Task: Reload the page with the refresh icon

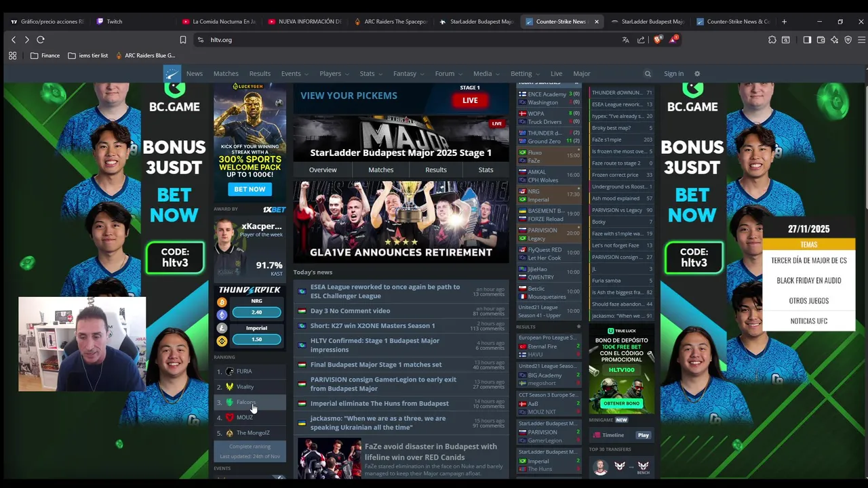Action: 41,40
